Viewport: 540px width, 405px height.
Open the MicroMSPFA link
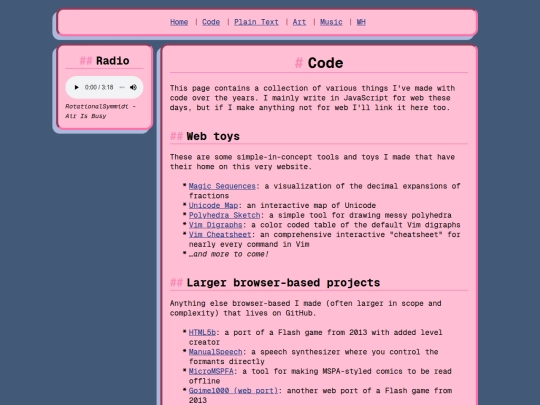[211, 371]
